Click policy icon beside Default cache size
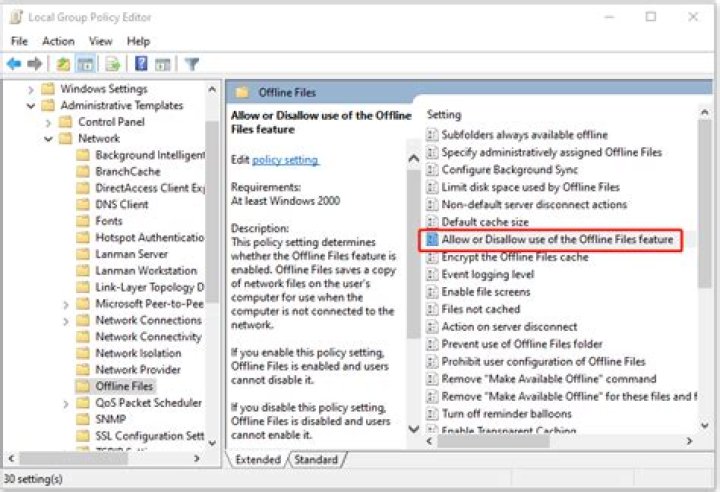 (x=432, y=222)
